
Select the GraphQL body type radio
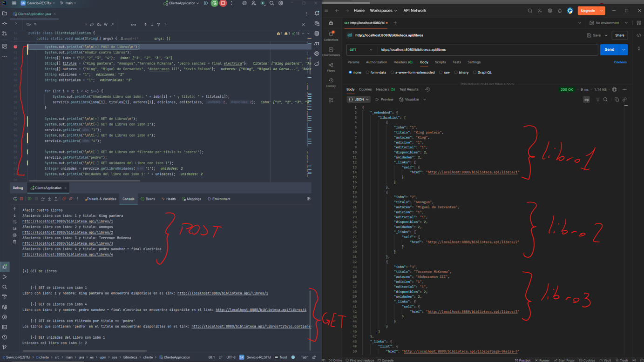pyautogui.click(x=475, y=73)
